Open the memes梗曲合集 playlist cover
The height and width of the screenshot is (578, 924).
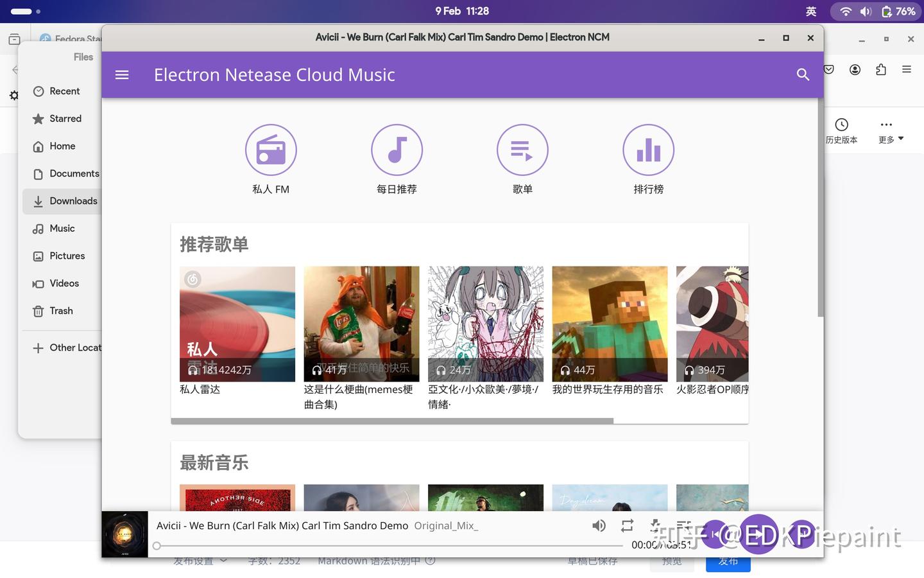click(361, 324)
